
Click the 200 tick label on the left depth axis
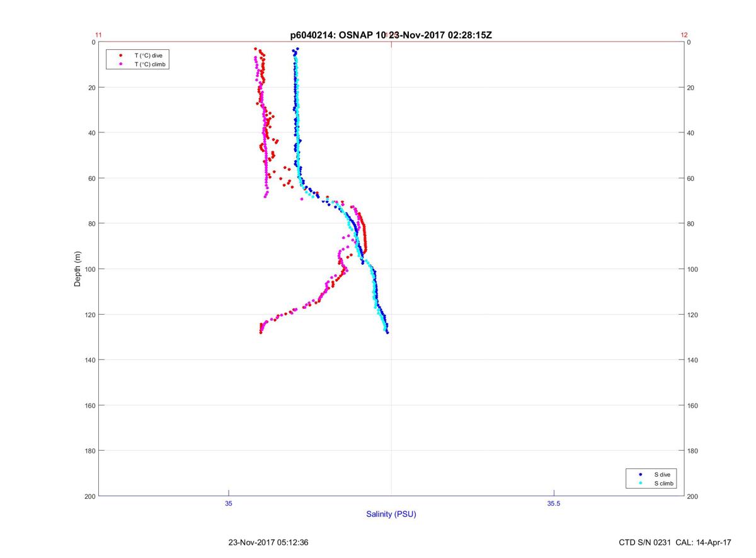point(89,496)
